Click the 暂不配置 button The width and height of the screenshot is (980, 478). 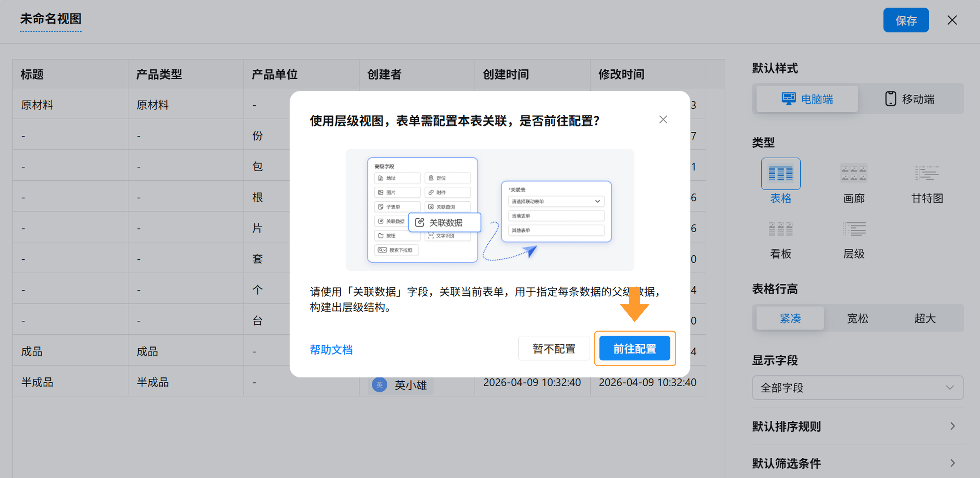point(554,348)
